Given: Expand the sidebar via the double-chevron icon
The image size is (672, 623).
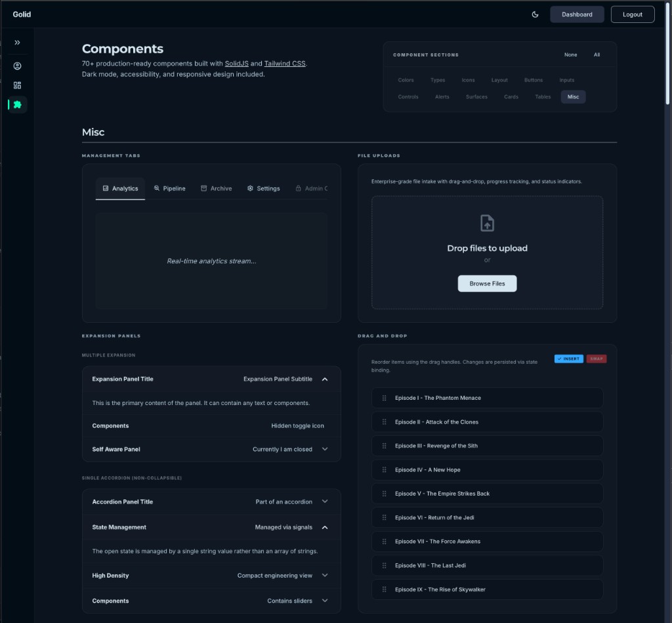Looking at the screenshot, I should (17, 42).
